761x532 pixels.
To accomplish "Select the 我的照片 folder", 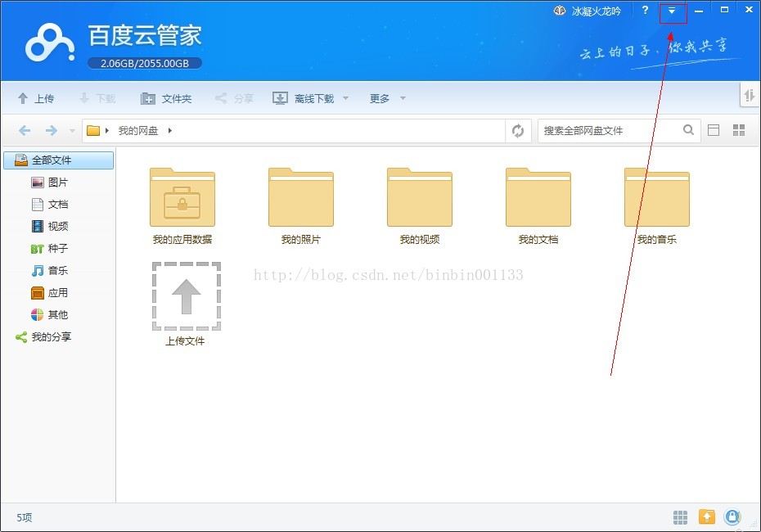I will 301,205.
